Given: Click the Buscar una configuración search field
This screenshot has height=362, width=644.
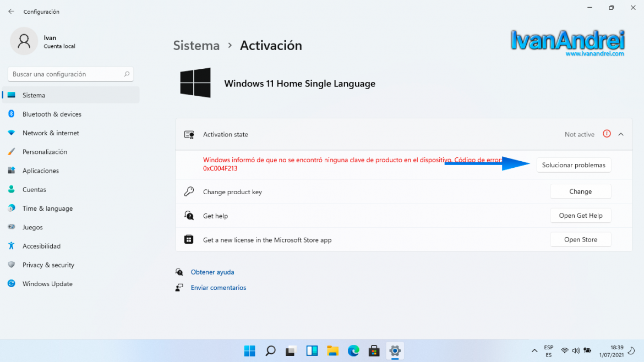Looking at the screenshot, I should click(x=70, y=74).
